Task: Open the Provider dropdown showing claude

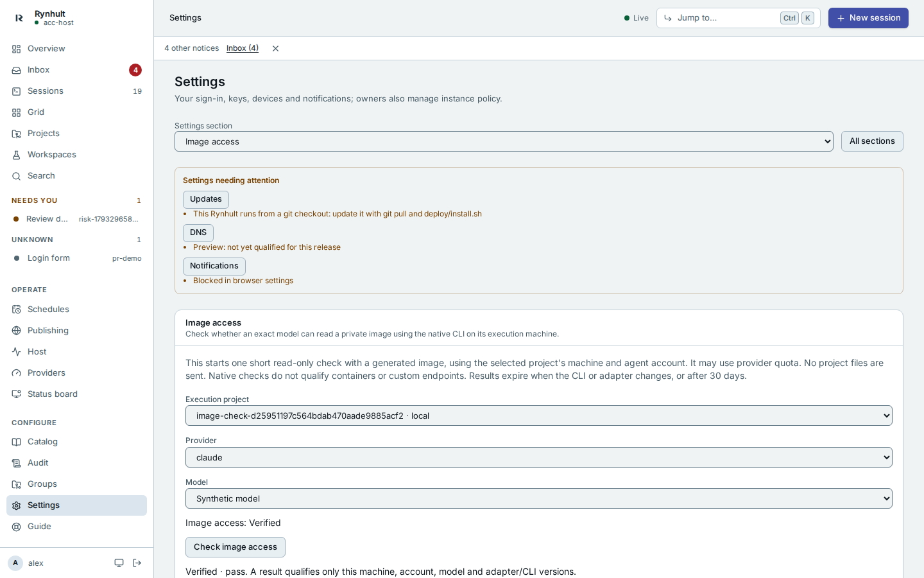Action: click(539, 457)
